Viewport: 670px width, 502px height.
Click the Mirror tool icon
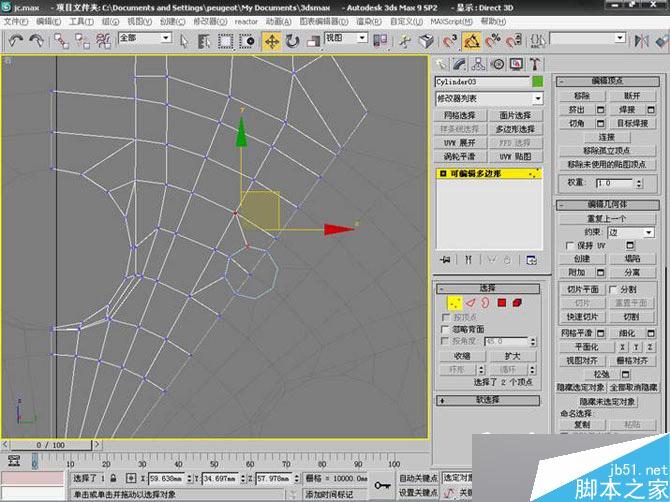pos(641,41)
